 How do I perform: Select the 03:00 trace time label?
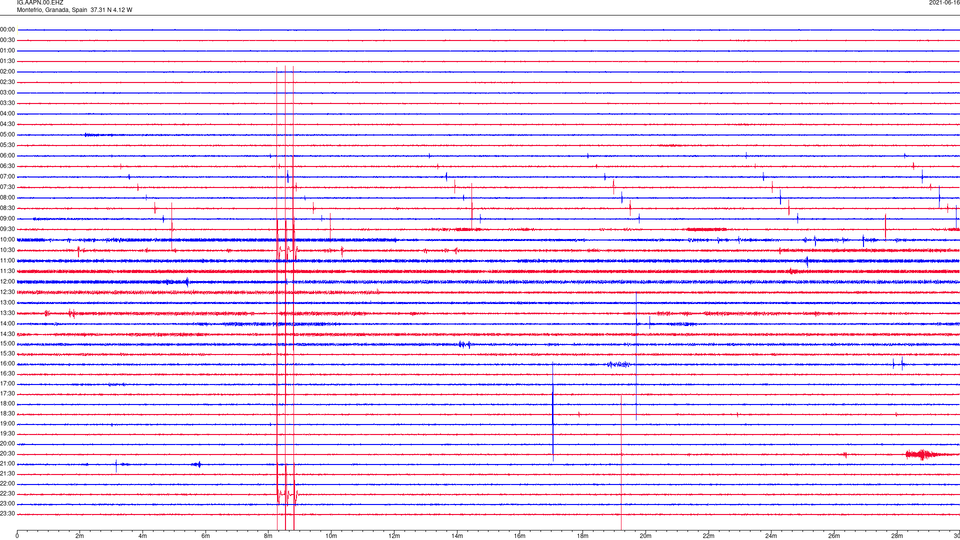click(7, 92)
